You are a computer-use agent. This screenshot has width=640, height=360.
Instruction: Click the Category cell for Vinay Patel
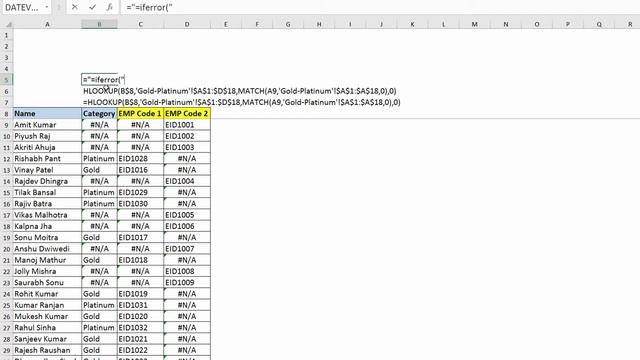pos(99,170)
